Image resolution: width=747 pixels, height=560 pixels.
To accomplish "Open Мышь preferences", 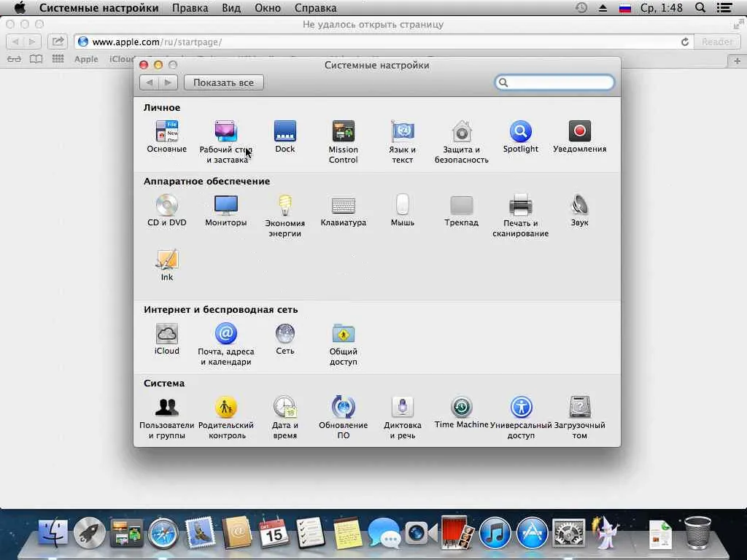I will 403,211.
